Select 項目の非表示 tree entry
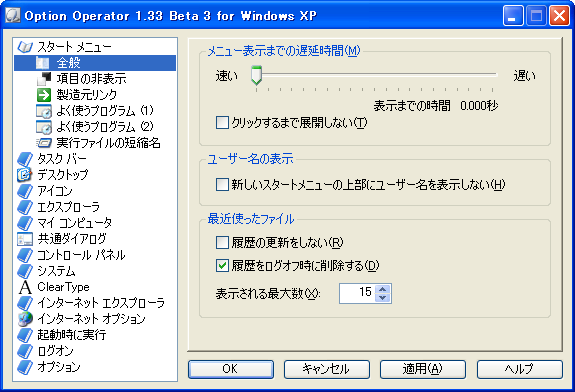575x392 pixels. (x=91, y=79)
